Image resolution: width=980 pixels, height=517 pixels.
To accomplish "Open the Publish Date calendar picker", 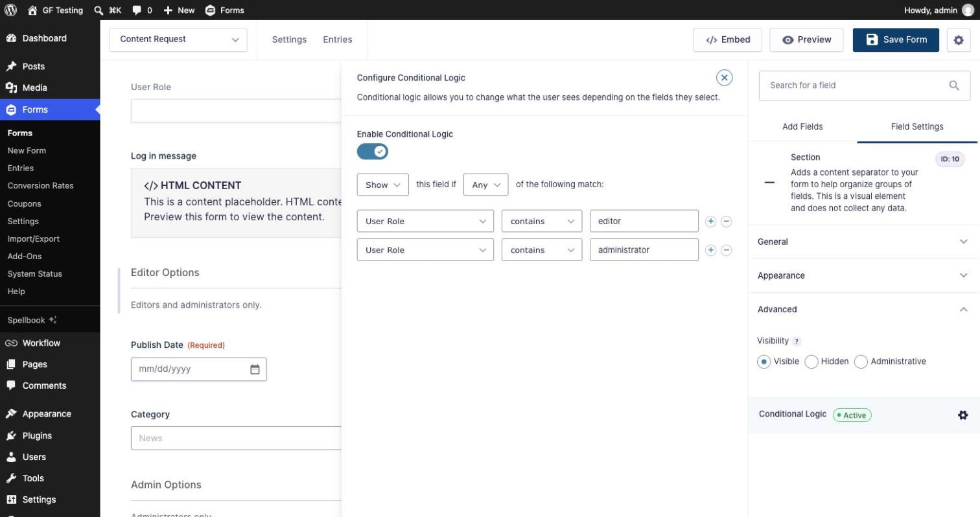I will click(255, 369).
